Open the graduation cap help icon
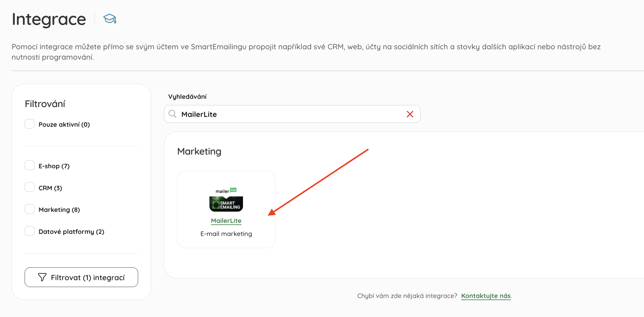Screen dimensions: 644x317 point(110,19)
